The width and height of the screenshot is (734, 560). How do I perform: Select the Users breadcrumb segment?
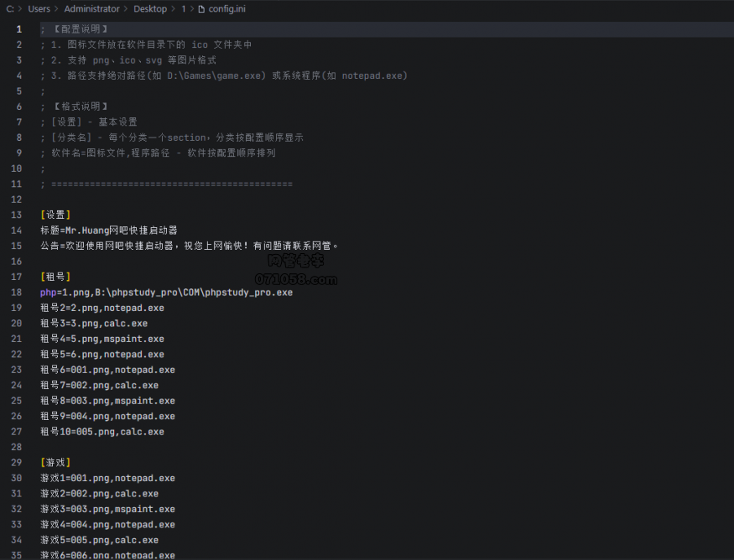tap(39, 8)
